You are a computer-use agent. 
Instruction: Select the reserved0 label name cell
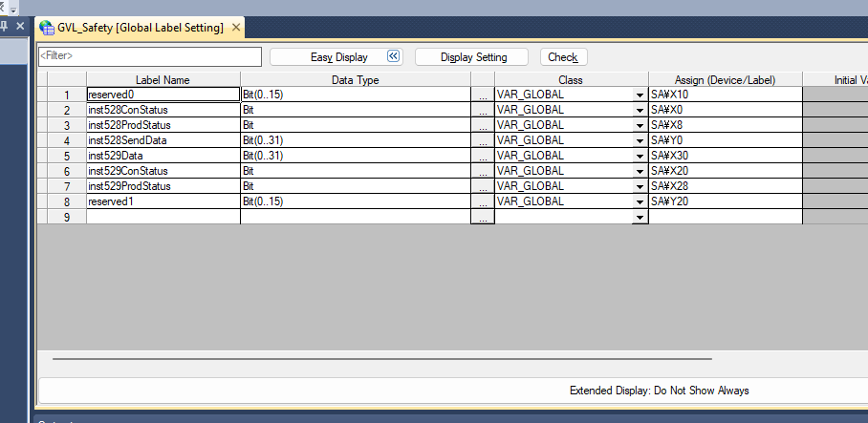(163, 95)
